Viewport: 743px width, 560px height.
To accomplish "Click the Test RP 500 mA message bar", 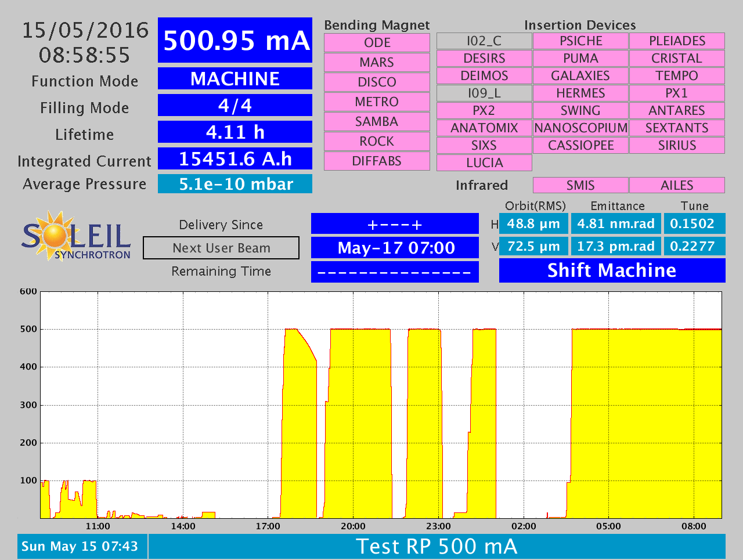I will (x=437, y=546).
